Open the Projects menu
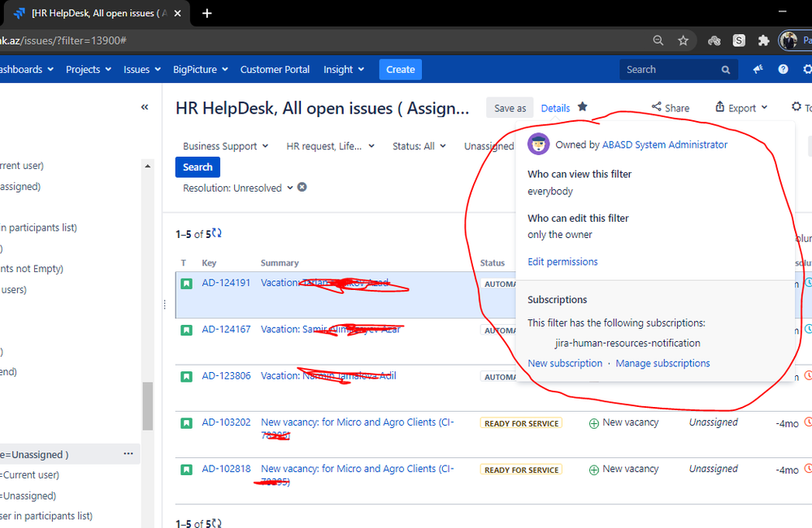 89,69
